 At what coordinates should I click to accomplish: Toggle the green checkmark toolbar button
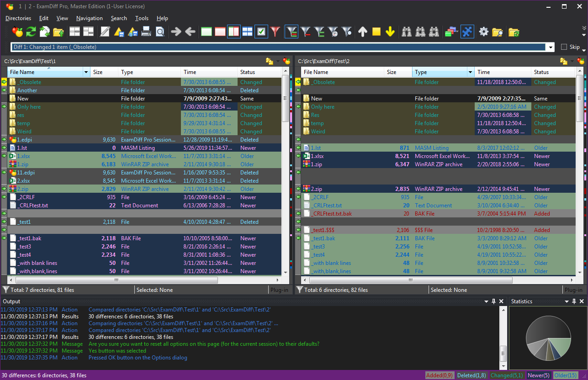[261, 32]
